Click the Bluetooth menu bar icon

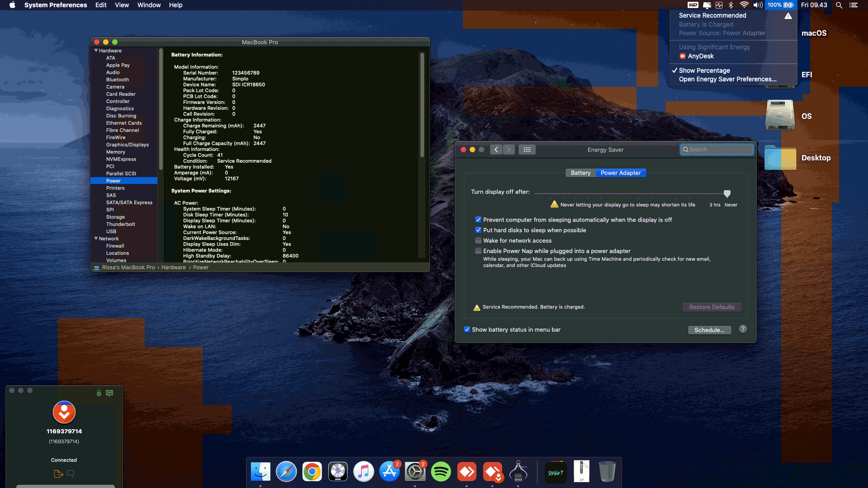(731, 5)
